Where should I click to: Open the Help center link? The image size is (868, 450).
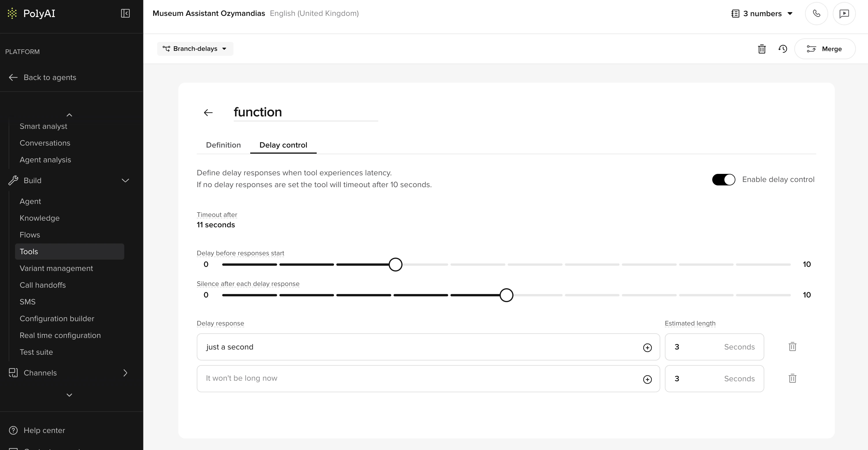pyautogui.click(x=44, y=430)
